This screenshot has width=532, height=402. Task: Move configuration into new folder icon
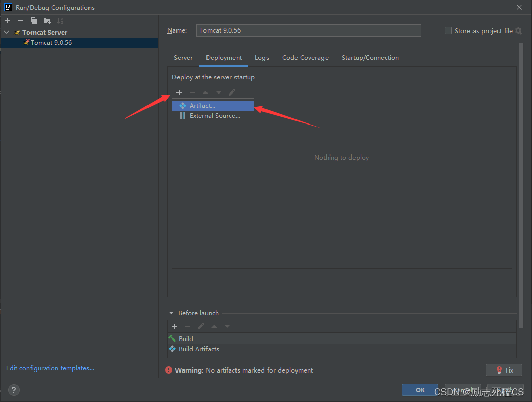click(47, 21)
